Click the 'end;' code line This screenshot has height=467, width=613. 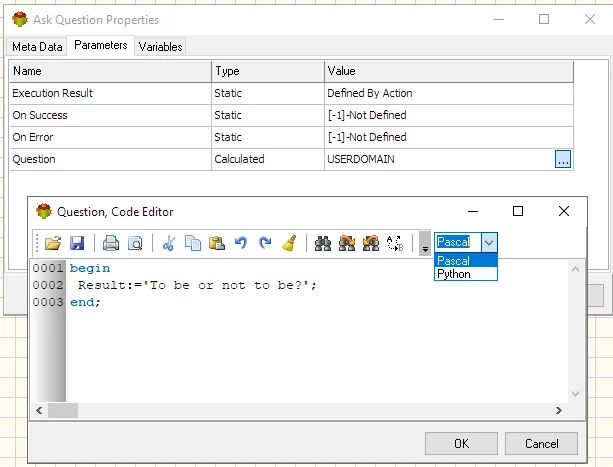click(x=85, y=302)
